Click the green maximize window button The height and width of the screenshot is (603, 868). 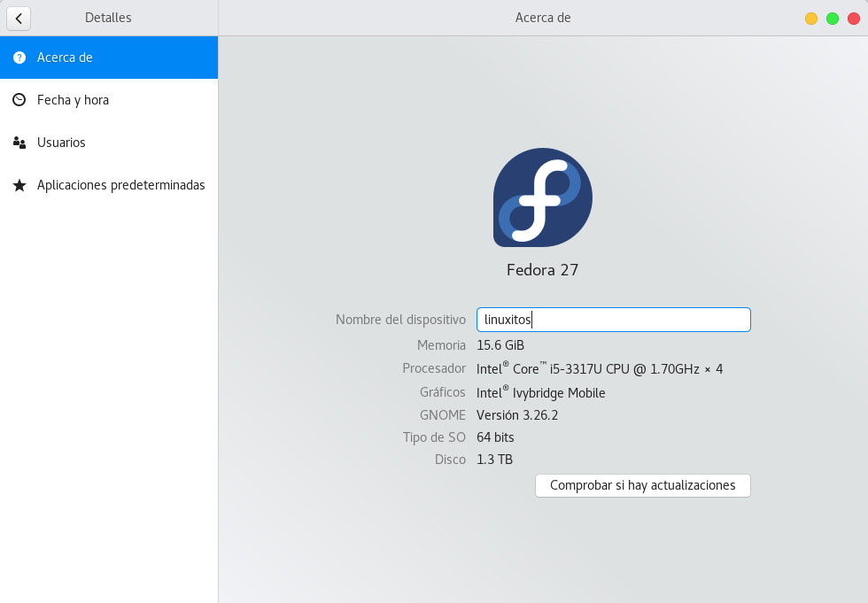tap(832, 19)
